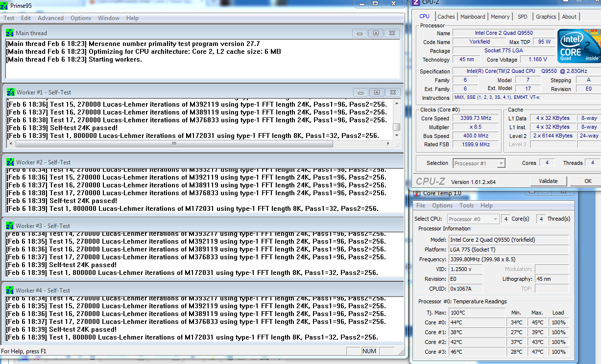Open the Select CPU dropdown in Core Temp

(473, 219)
